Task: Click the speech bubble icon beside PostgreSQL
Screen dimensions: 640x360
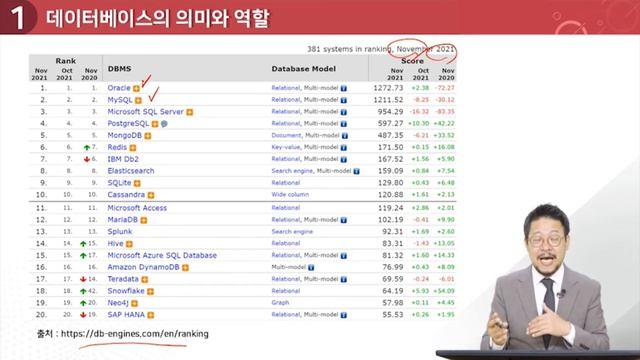Action: [x=164, y=124]
